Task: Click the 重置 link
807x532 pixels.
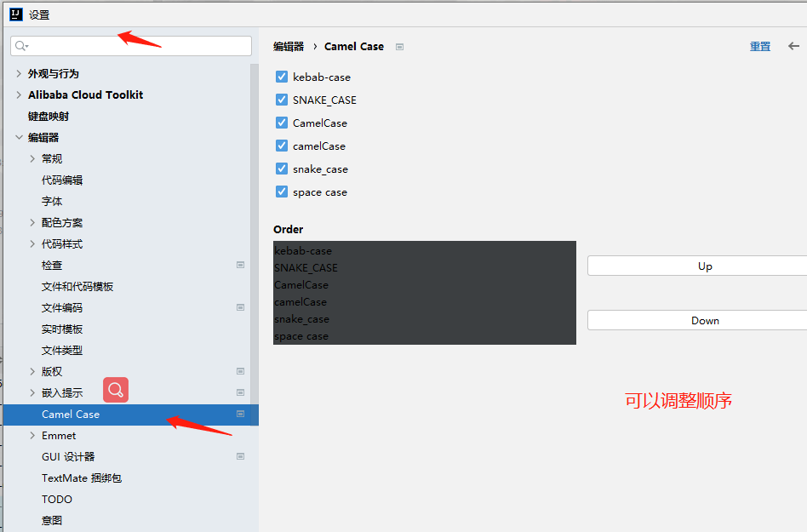Action: pos(760,46)
